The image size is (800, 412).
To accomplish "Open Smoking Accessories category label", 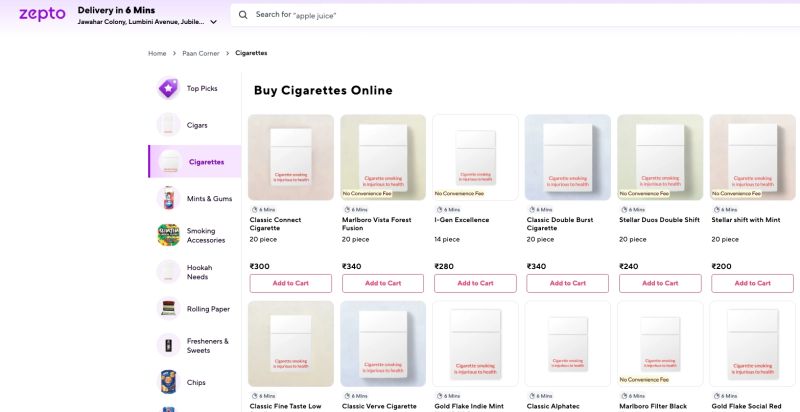I will pyautogui.click(x=206, y=235).
